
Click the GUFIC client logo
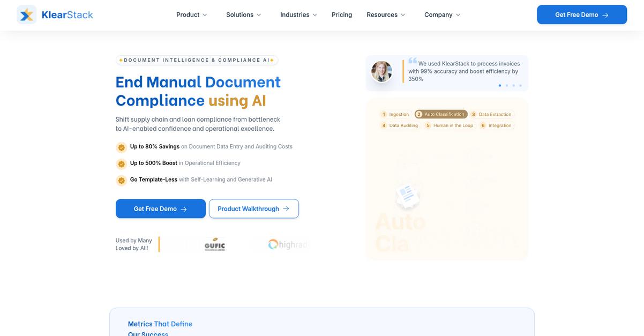[x=214, y=244]
